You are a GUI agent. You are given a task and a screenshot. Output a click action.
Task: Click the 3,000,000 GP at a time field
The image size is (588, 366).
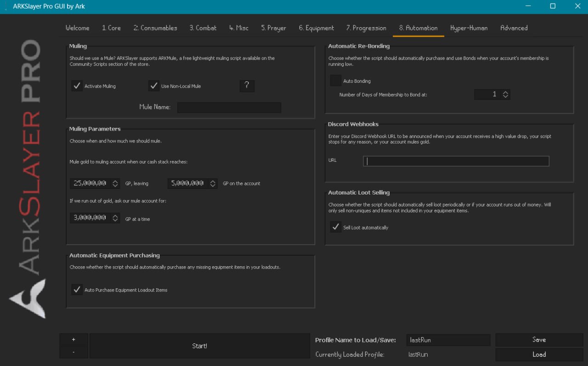pos(90,218)
